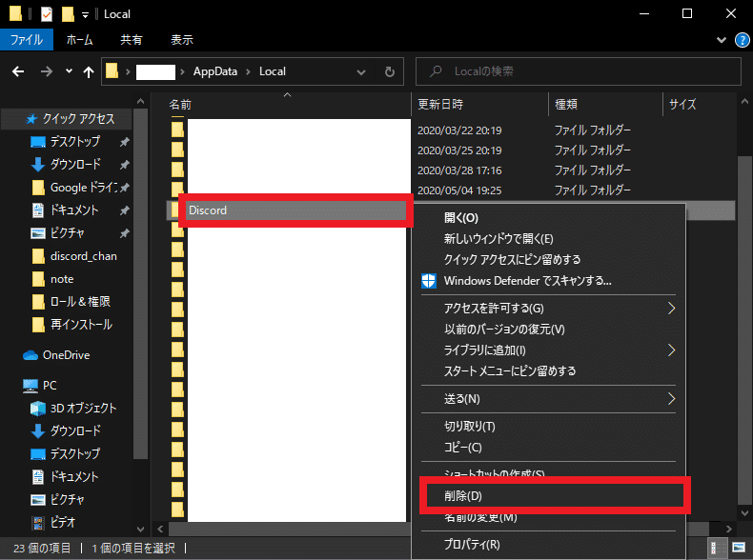Open ダウンロード under Quick access

[x=75, y=165]
